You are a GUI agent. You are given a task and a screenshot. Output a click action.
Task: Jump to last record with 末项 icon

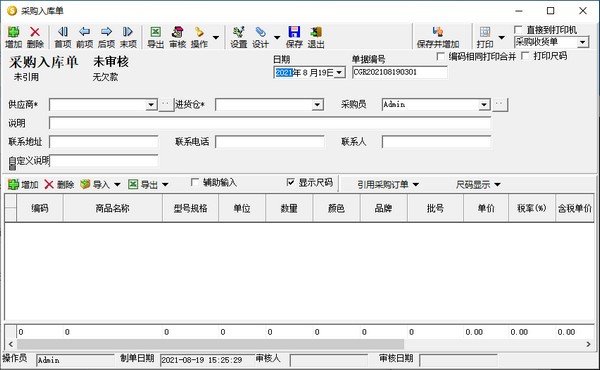point(128,37)
